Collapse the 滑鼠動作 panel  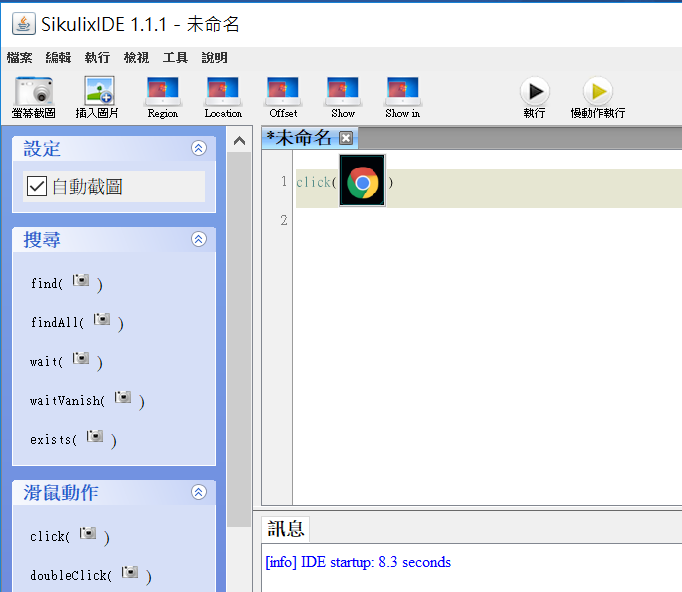point(199,492)
